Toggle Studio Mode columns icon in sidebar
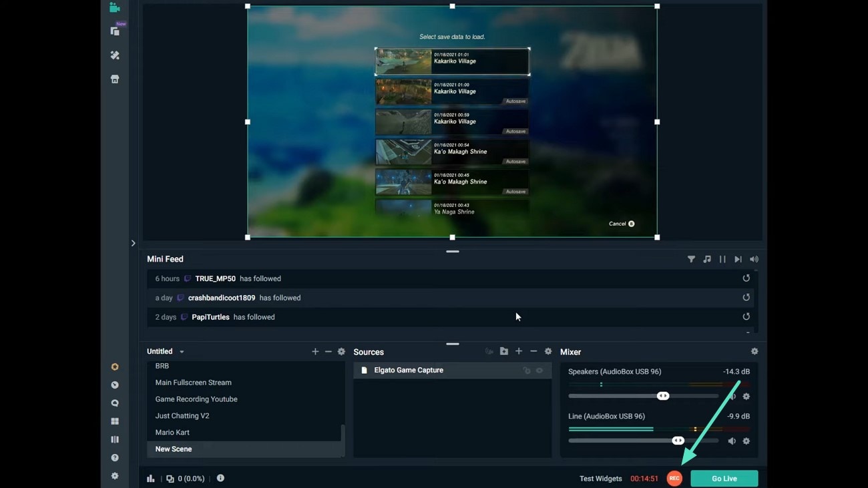The width and height of the screenshot is (868, 488). point(115,439)
